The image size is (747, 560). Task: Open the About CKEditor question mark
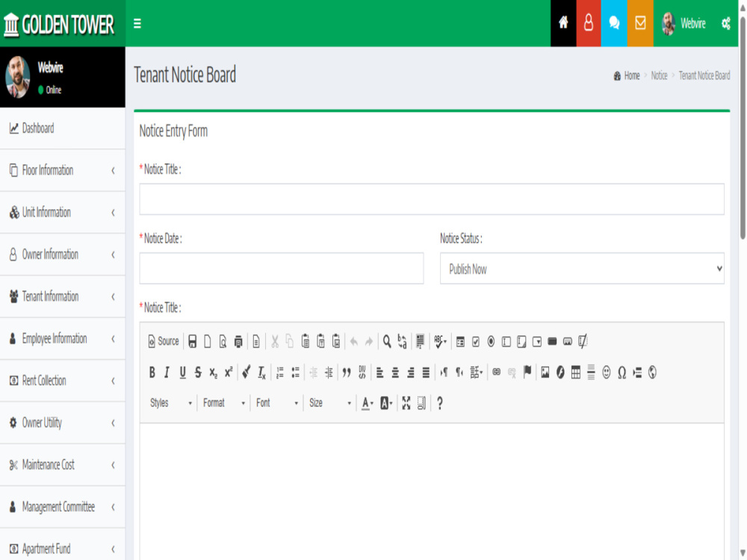[x=440, y=403]
